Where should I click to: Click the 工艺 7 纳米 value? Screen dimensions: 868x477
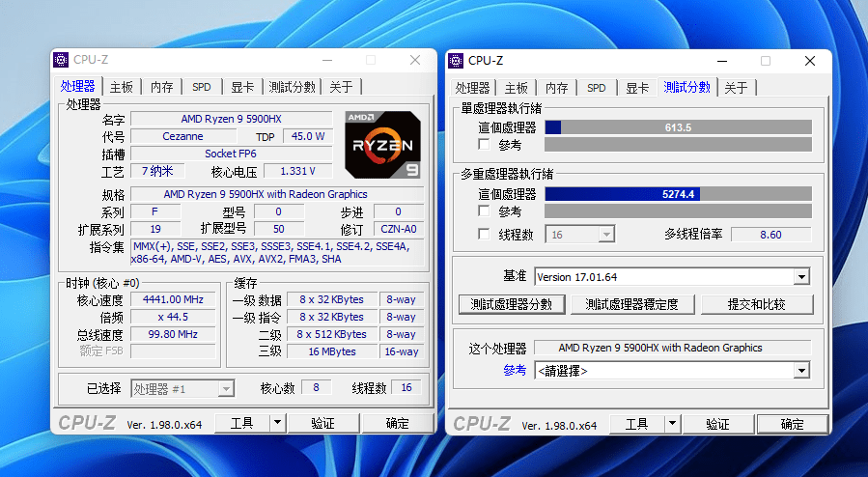coord(157,171)
